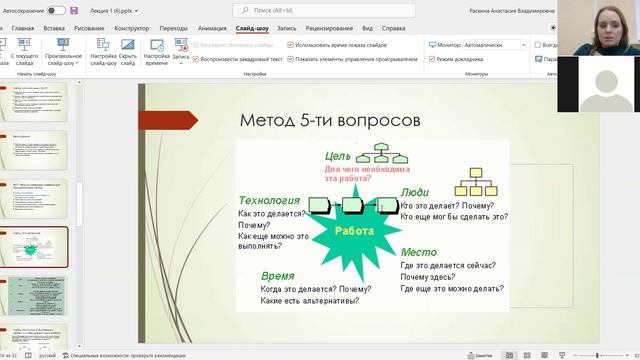
Task: Select the Метод 5-ти вопросов thumbnail
Action: 34,247
